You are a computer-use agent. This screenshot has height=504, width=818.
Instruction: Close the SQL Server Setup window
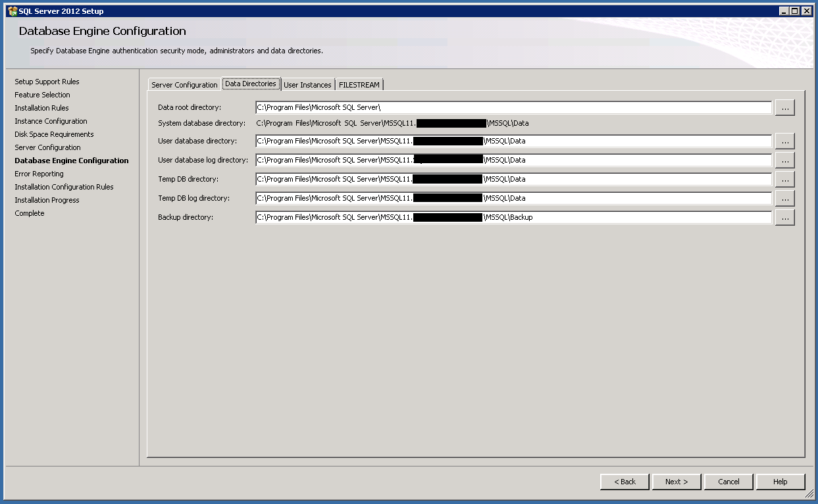[807, 11]
